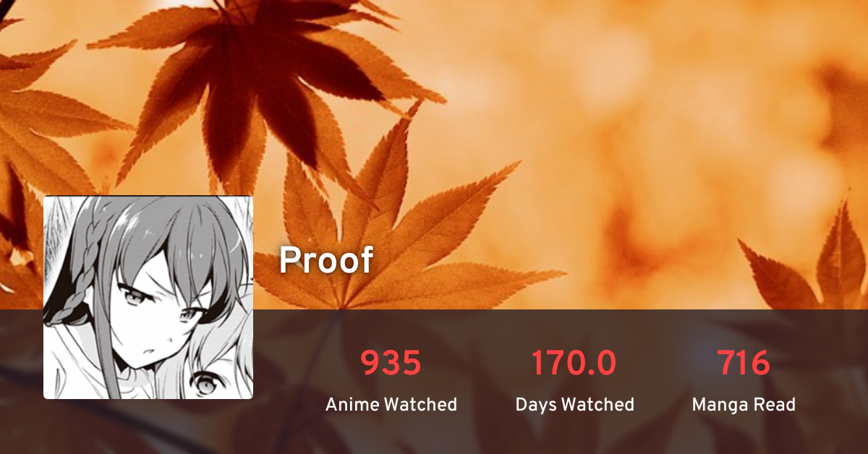
Task: Click the username Proof
Action: tap(326, 260)
